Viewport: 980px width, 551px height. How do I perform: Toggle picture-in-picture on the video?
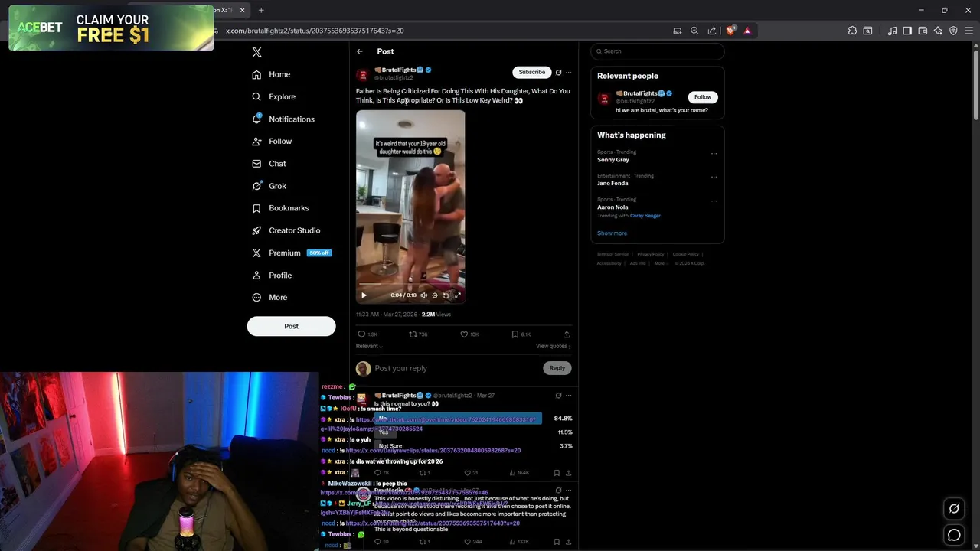(446, 295)
